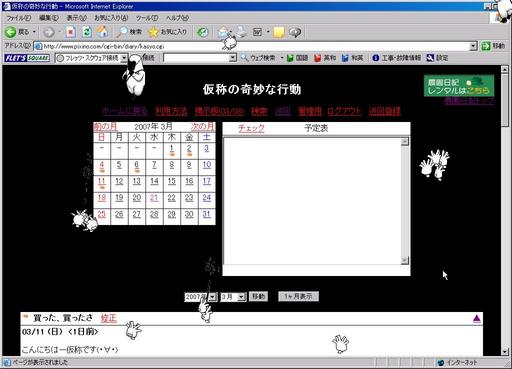Open Favorites star icon
The image size is (512, 369).
153,32
